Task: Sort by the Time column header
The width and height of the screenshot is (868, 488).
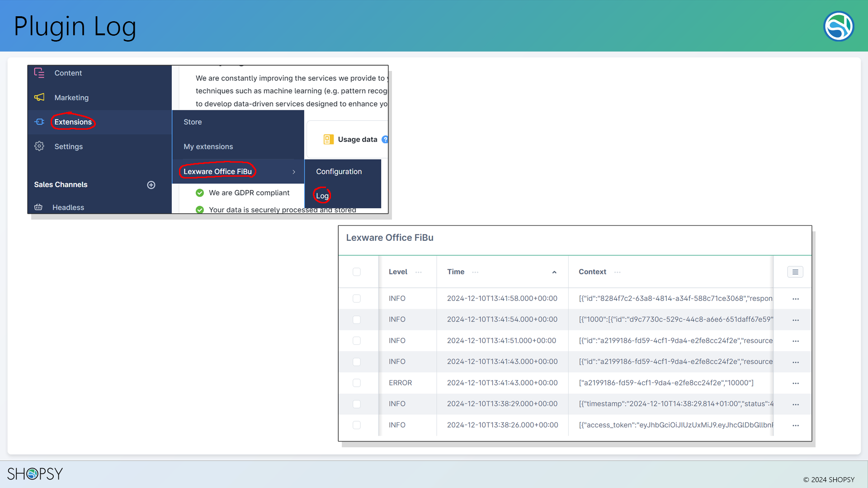Action: click(x=456, y=272)
